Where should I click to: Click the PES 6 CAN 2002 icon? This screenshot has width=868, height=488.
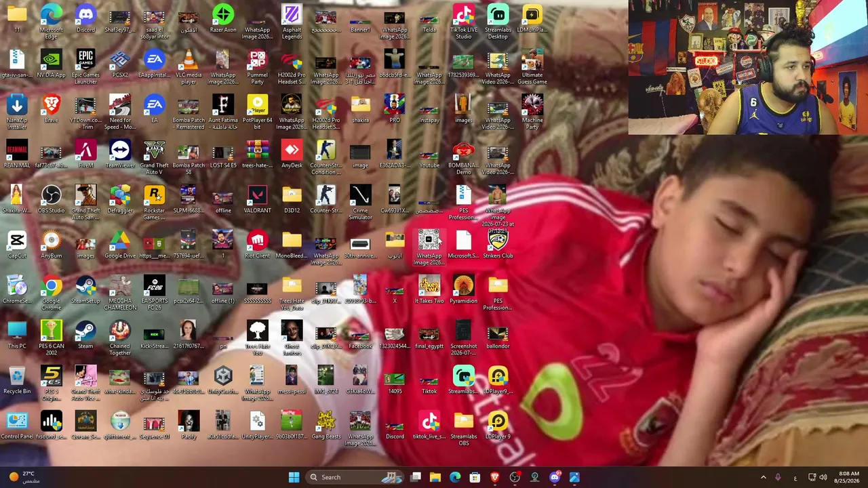[x=52, y=338]
